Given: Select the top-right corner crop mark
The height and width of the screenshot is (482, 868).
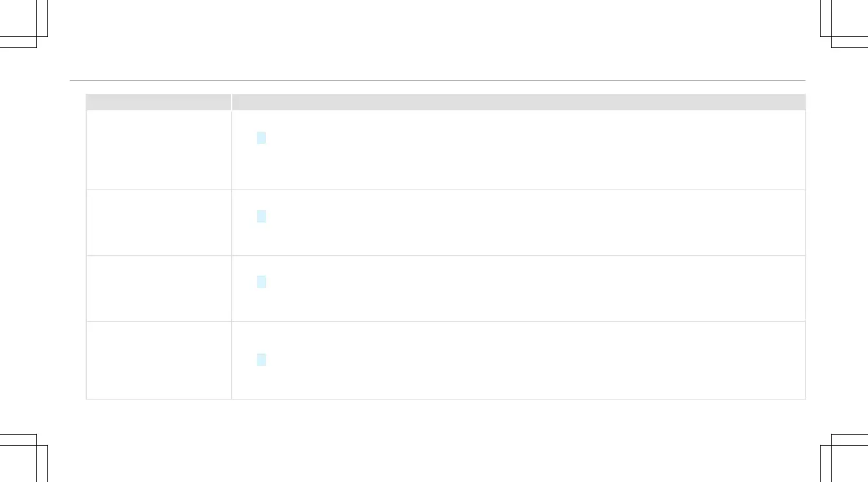Looking at the screenshot, I should (843, 24).
